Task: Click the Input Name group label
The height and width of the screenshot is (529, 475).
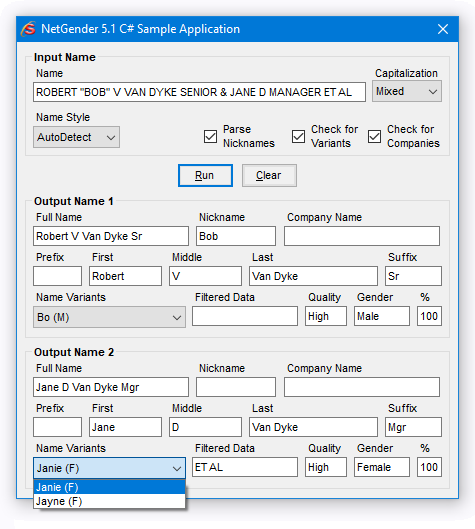Action: tap(65, 57)
